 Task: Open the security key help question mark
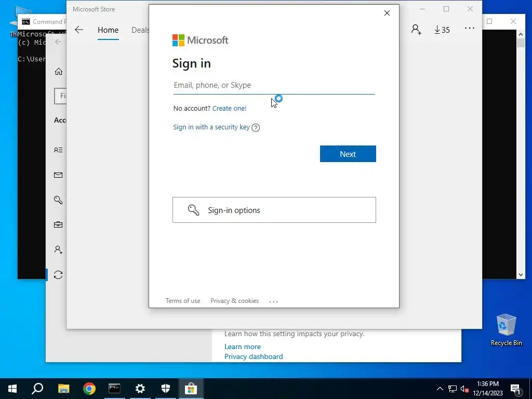[x=256, y=128]
